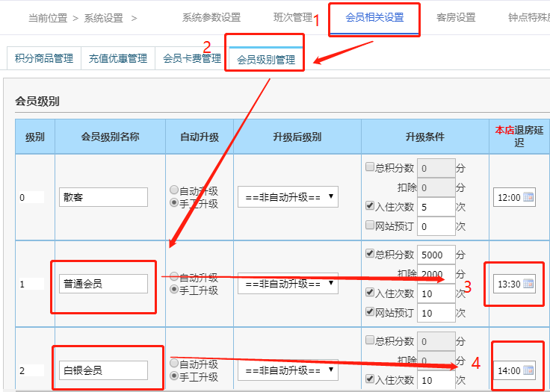The height and width of the screenshot is (392, 550).
Task: Open 会员卡费管理 sub-tab
Action: point(192,58)
